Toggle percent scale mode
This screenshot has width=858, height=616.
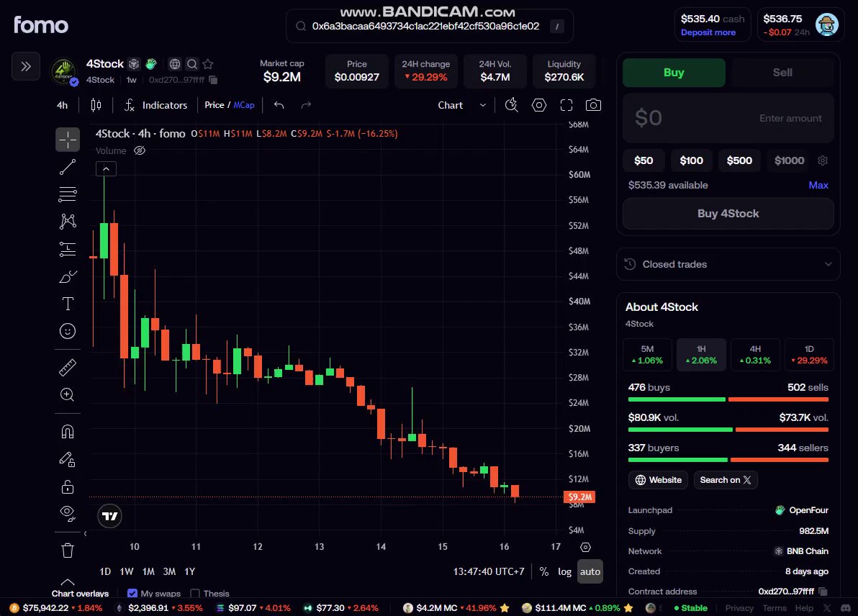544,571
